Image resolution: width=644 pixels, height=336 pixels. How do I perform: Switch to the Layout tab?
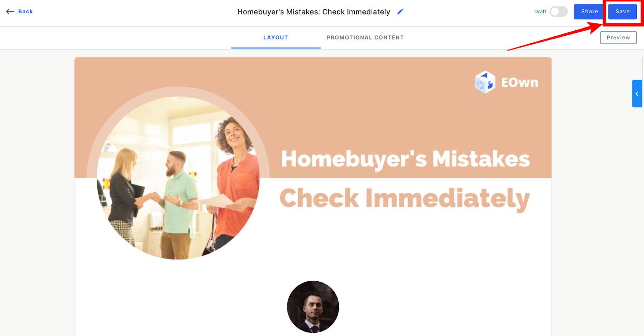pos(276,37)
